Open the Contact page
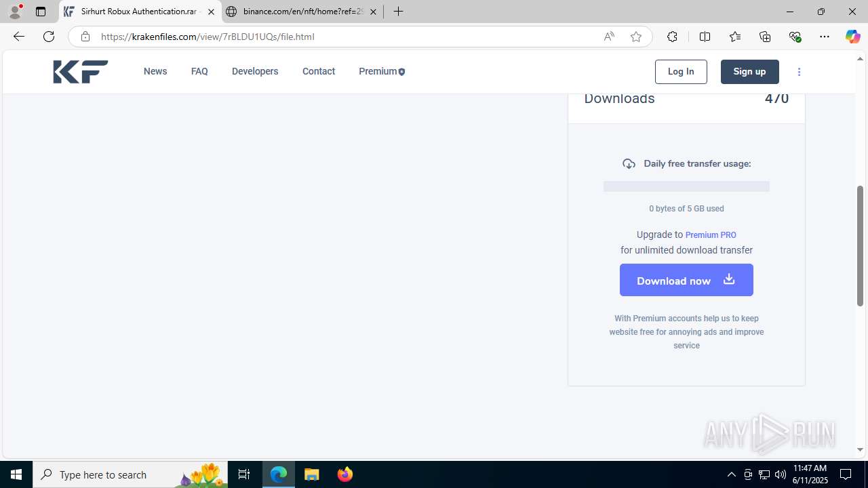The width and height of the screenshot is (868, 488). coord(319,71)
